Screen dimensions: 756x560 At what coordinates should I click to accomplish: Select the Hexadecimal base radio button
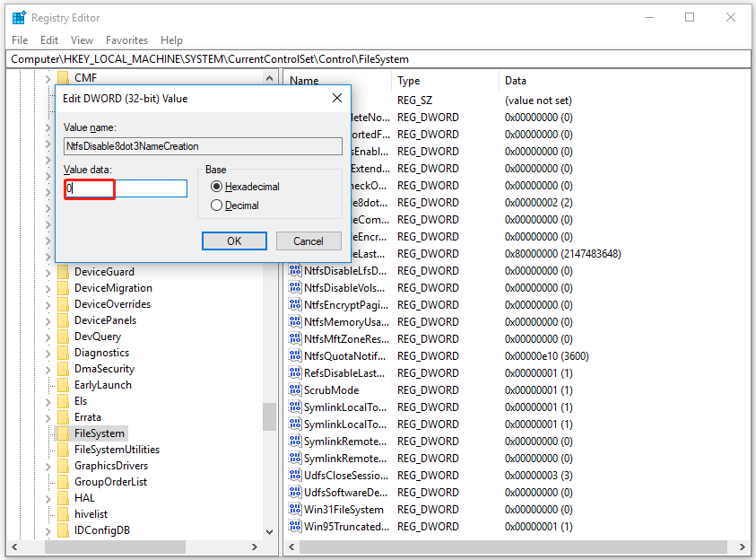pyautogui.click(x=216, y=187)
